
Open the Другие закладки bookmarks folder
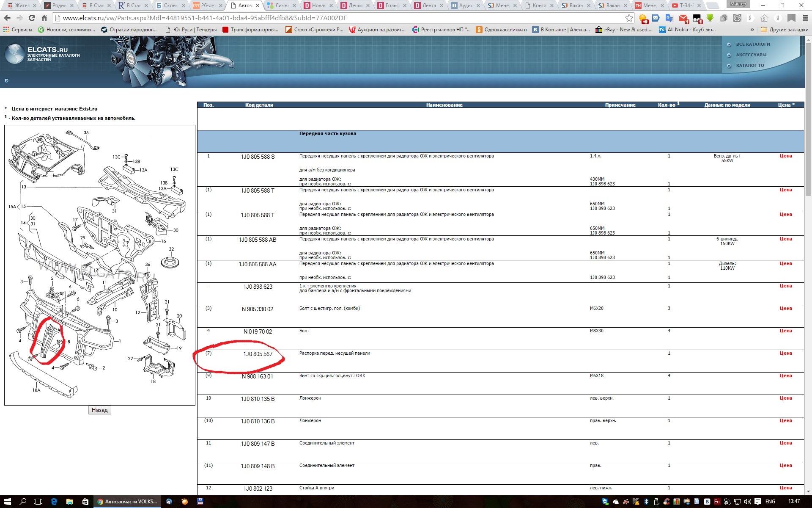pyautogui.click(x=785, y=30)
